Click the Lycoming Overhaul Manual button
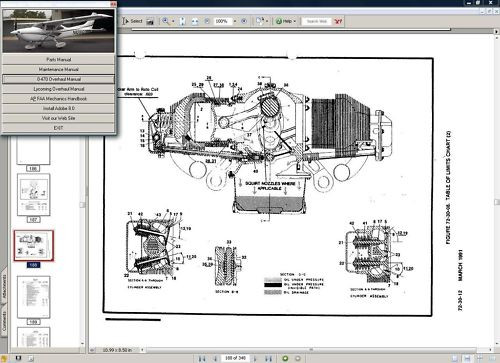The height and width of the screenshot is (363, 500). 59,89
